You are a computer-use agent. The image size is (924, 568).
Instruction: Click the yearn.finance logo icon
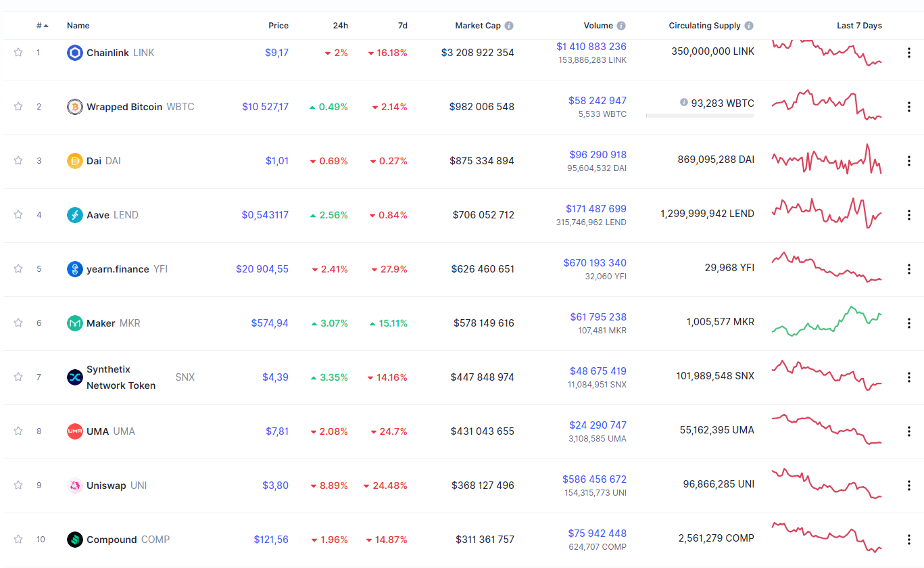tap(75, 269)
